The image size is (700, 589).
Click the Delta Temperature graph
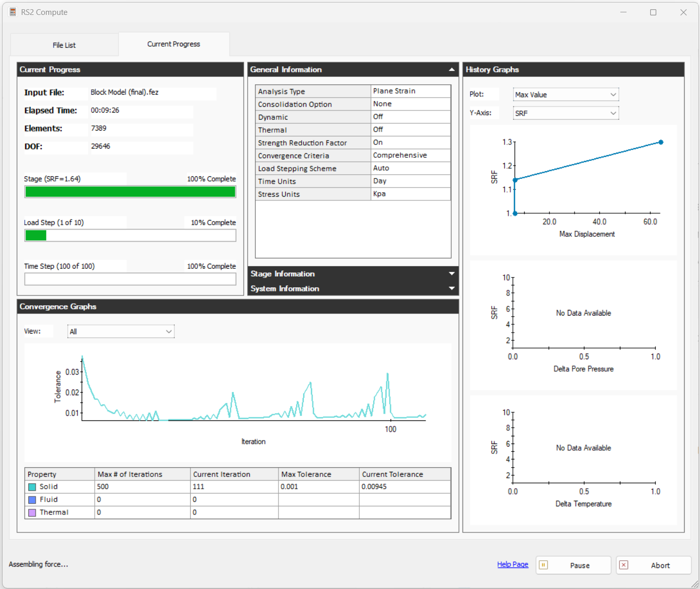[574, 460]
